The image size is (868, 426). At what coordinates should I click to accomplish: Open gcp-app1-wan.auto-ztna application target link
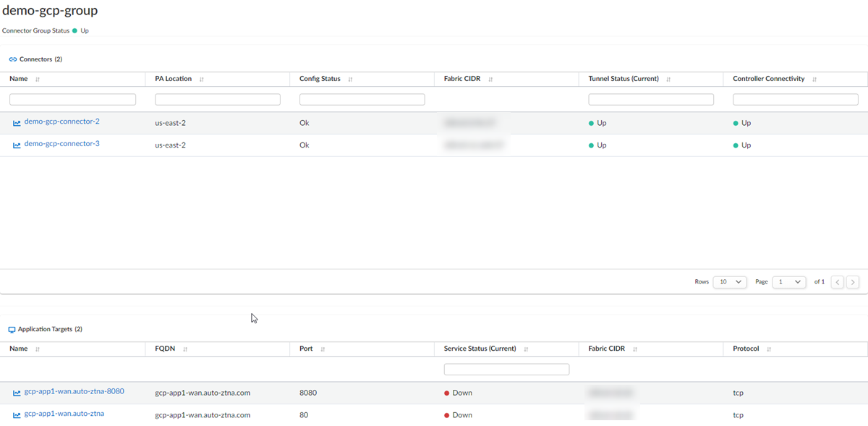[x=64, y=414]
